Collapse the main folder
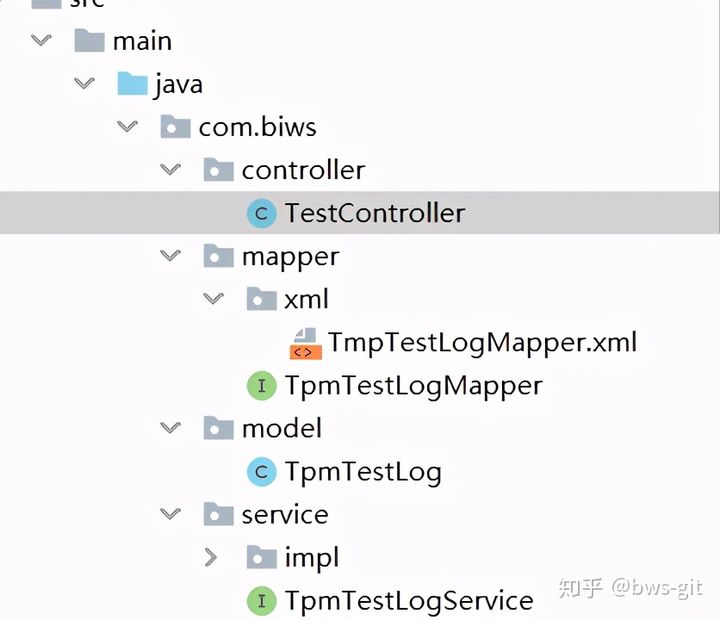This screenshot has width=720, height=620. (41, 41)
